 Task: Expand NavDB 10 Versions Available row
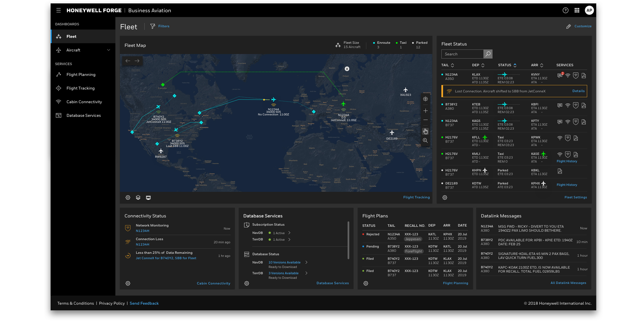coord(306,263)
